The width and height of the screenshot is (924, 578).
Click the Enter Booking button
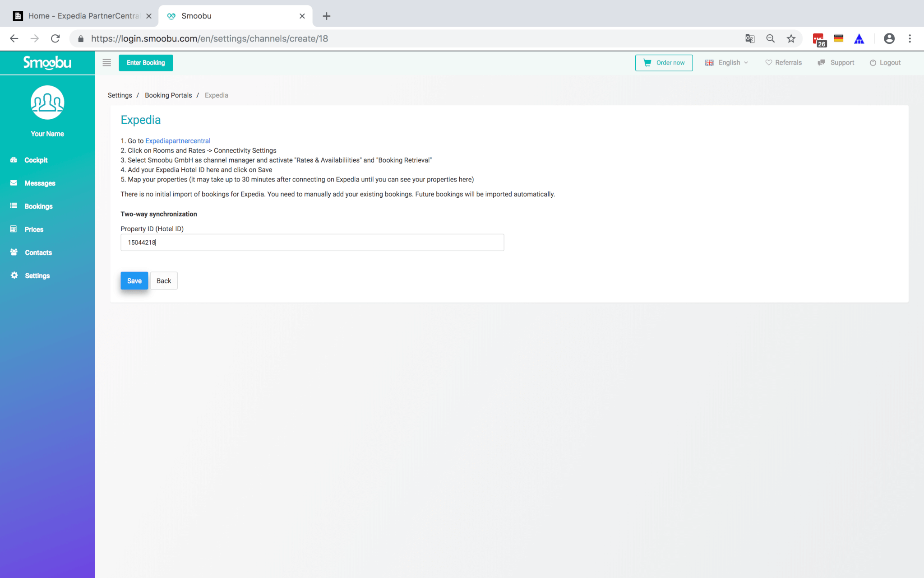pos(146,63)
